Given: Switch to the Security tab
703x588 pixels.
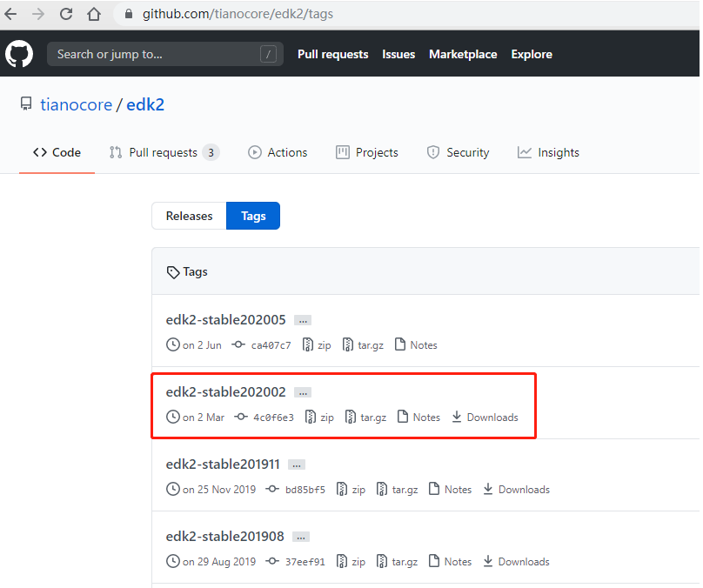Looking at the screenshot, I should click(x=458, y=152).
